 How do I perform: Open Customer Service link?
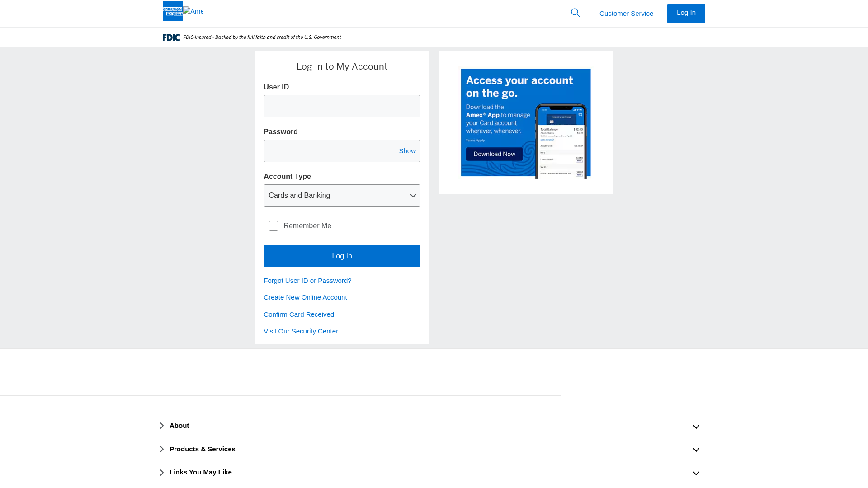pyautogui.click(x=626, y=14)
